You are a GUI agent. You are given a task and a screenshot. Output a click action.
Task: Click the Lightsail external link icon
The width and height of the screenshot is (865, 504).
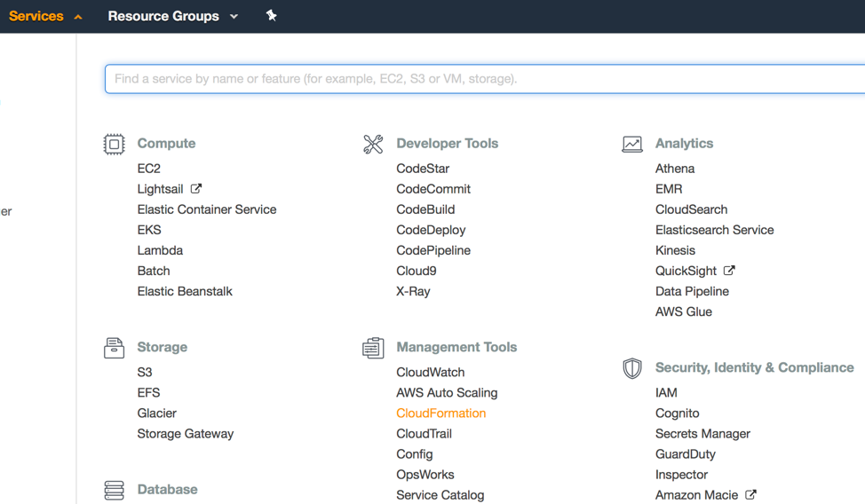(196, 189)
